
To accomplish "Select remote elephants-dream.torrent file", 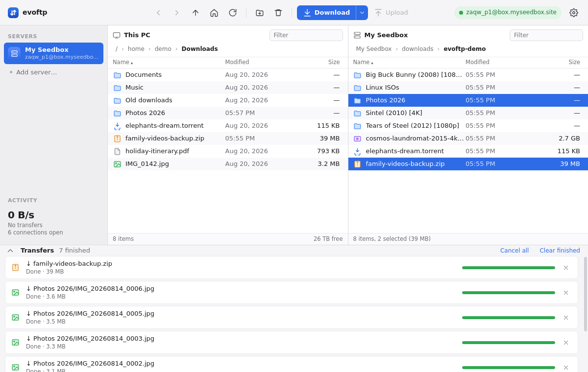I will (468, 151).
